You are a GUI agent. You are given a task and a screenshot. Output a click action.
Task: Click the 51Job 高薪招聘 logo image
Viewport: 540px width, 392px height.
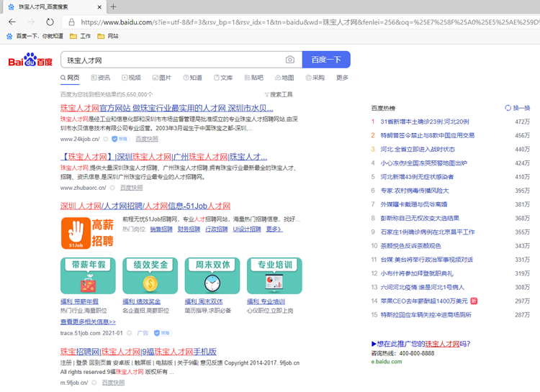point(88,233)
